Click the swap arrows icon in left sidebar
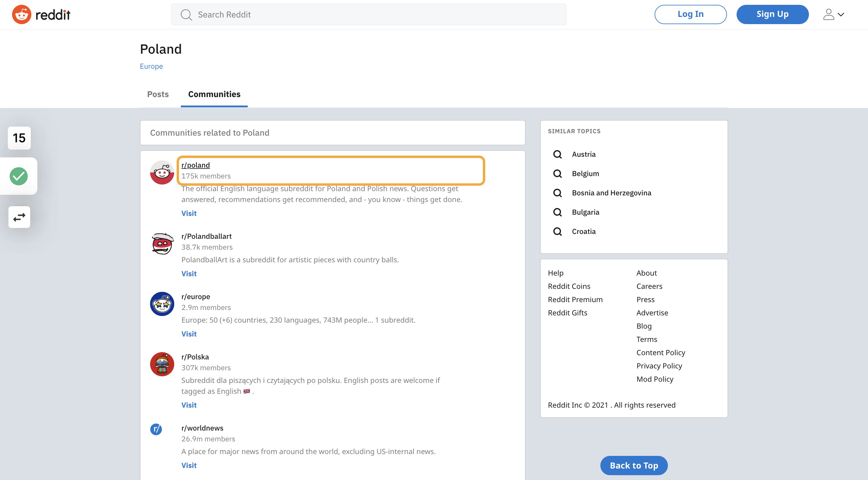The width and height of the screenshot is (868, 480). click(19, 217)
